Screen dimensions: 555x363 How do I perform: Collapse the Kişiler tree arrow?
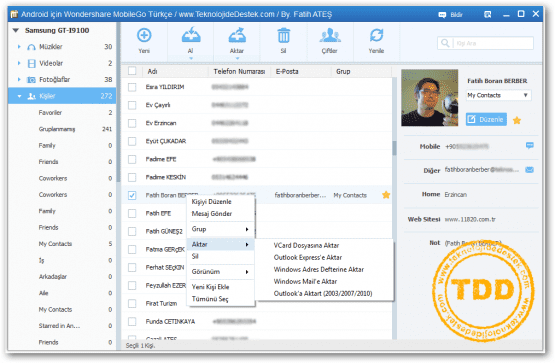tap(19, 96)
